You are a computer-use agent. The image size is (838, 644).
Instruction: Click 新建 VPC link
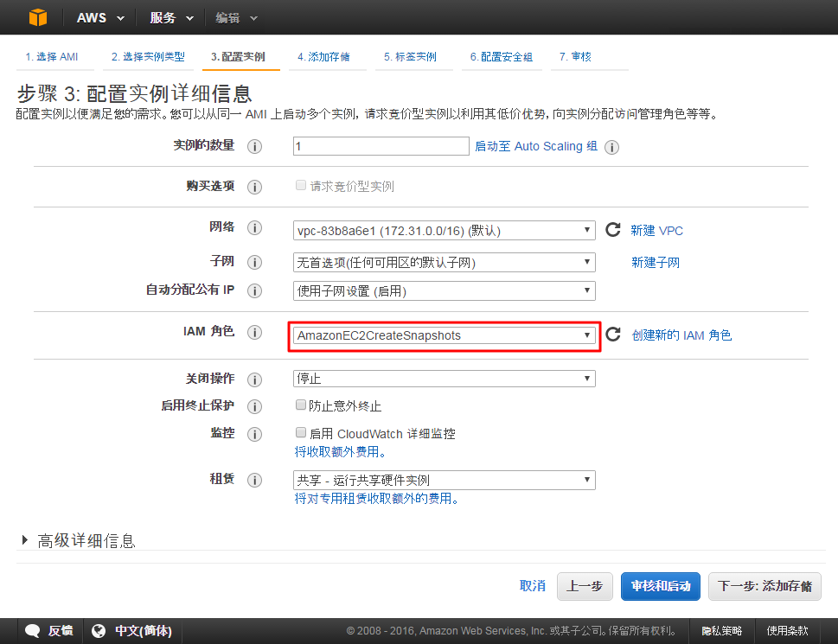[657, 231]
